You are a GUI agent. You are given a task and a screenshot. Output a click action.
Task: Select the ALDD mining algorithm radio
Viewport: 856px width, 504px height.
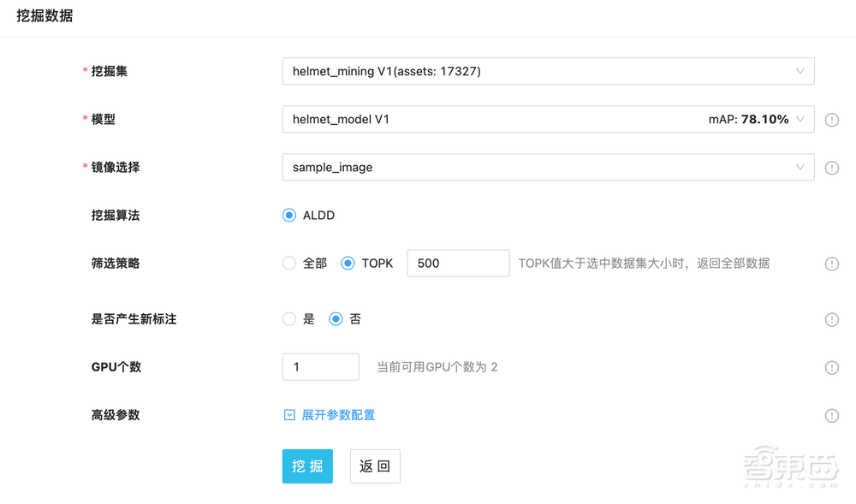(288, 216)
